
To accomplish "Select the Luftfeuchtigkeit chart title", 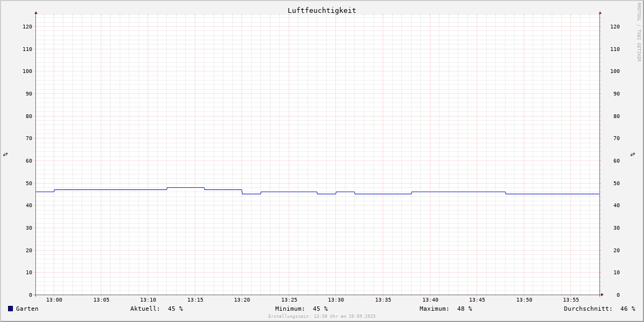I will pos(322,10).
